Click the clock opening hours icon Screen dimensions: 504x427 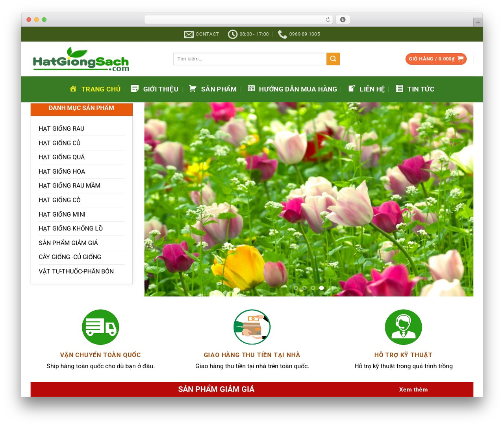233,34
